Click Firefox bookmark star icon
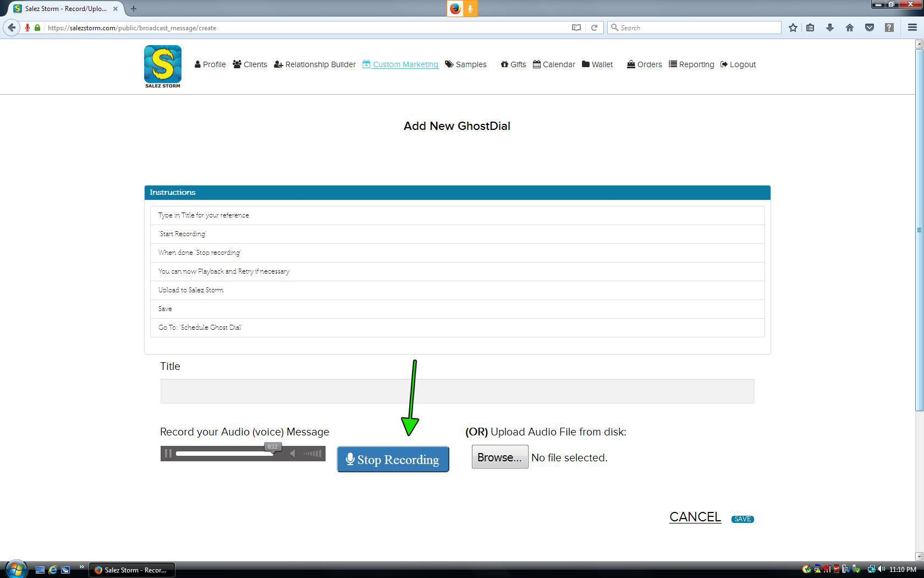The image size is (924, 578). click(x=793, y=28)
